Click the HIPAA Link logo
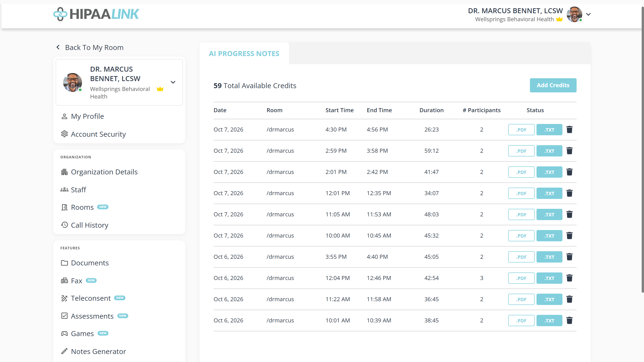The height and width of the screenshot is (362, 644). click(96, 14)
